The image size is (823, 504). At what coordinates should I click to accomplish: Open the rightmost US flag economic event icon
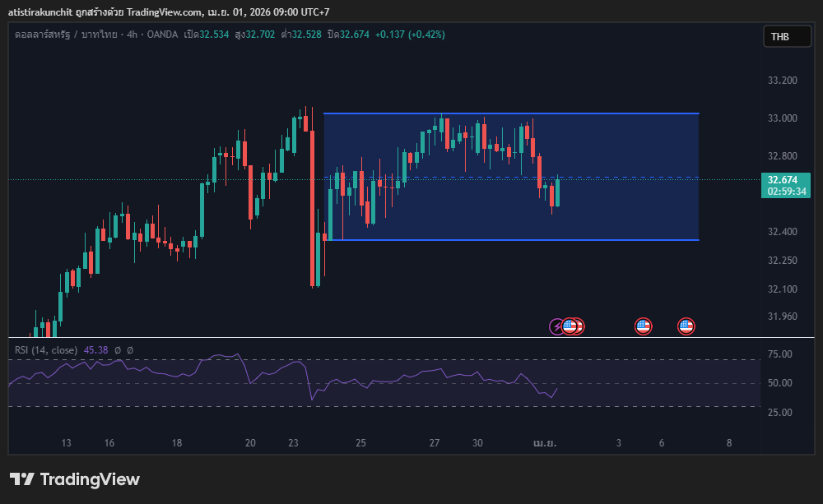coord(686,326)
